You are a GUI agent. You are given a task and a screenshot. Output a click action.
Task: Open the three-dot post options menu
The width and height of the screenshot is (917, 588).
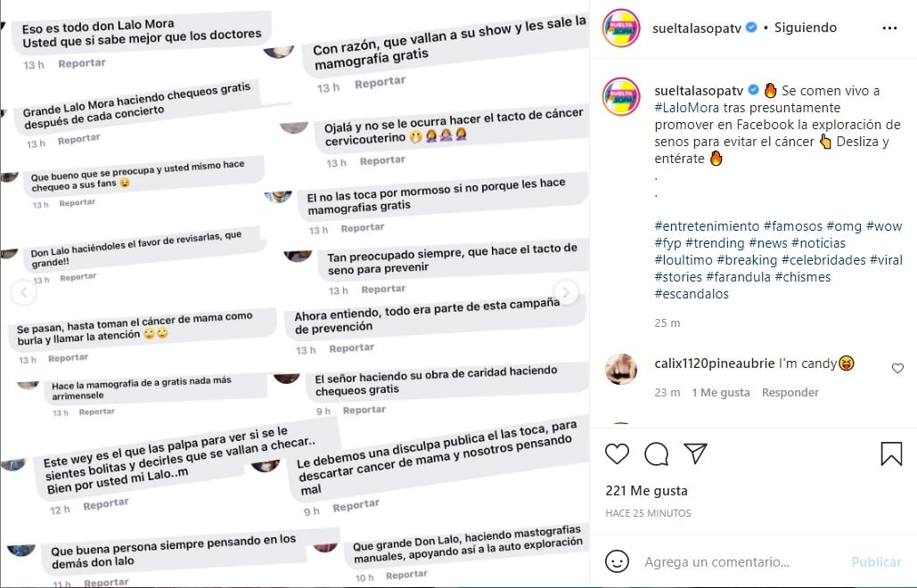[889, 28]
